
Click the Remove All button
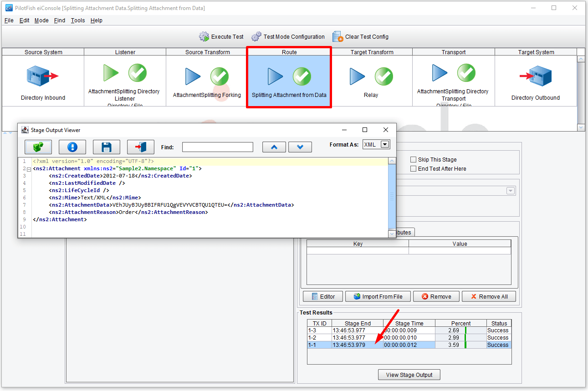click(489, 297)
